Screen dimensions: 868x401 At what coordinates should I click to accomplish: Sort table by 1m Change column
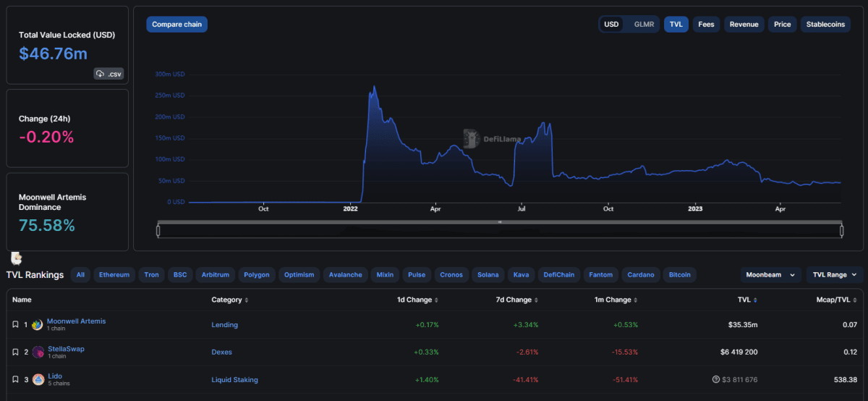point(616,300)
